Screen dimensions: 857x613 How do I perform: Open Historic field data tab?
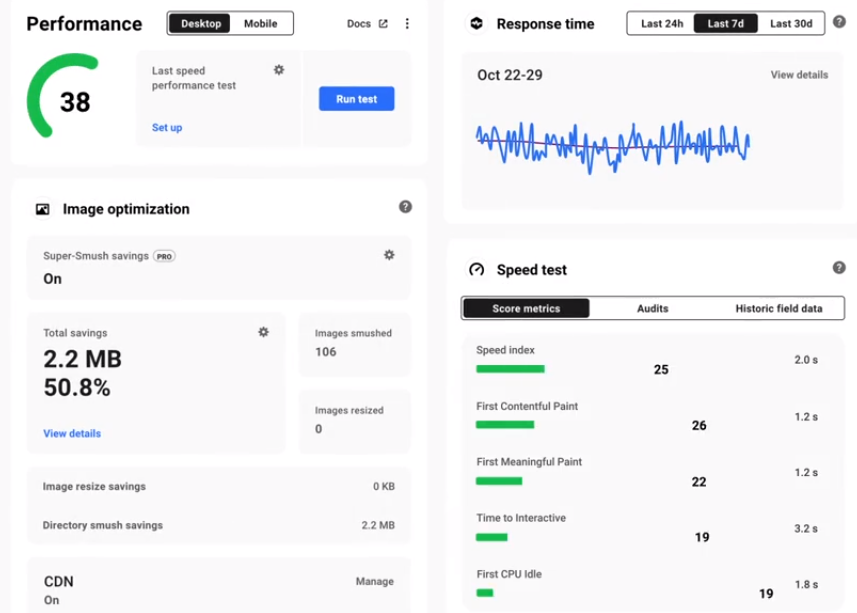click(778, 309)
